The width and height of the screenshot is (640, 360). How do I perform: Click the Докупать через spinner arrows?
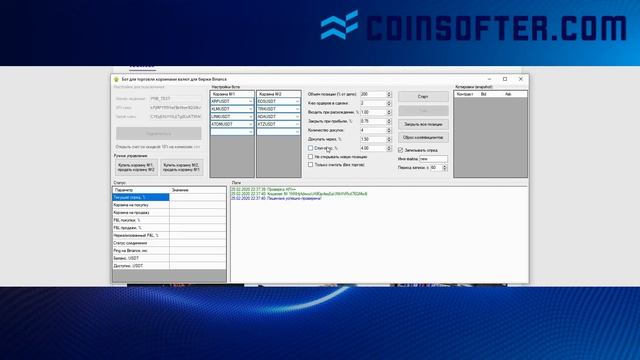coord(389,139)
